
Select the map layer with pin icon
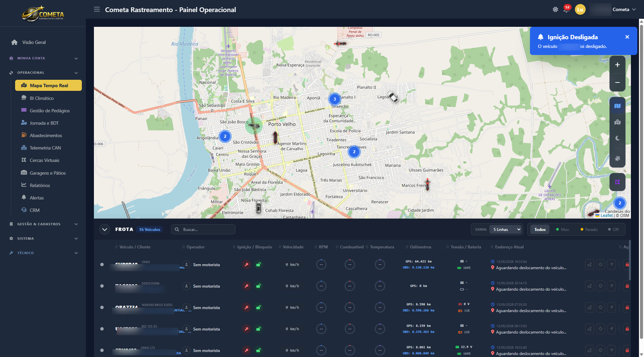[x=617, y=122]
